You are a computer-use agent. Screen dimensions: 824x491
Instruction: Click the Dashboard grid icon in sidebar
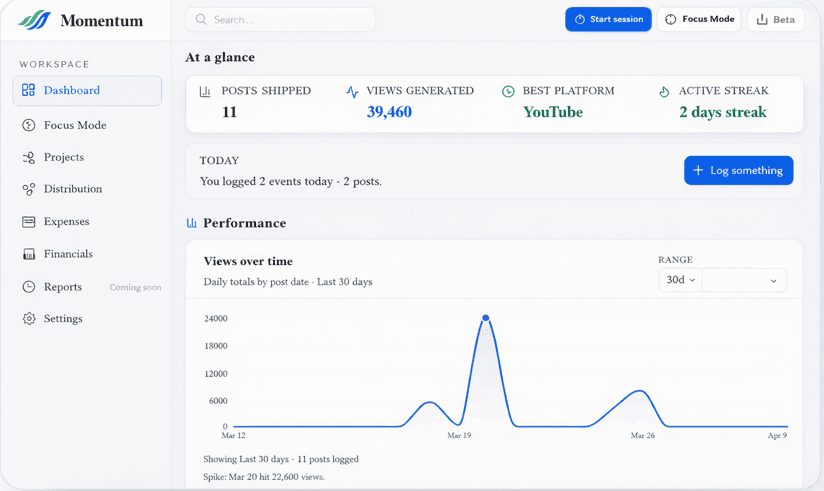click(28, 90)
